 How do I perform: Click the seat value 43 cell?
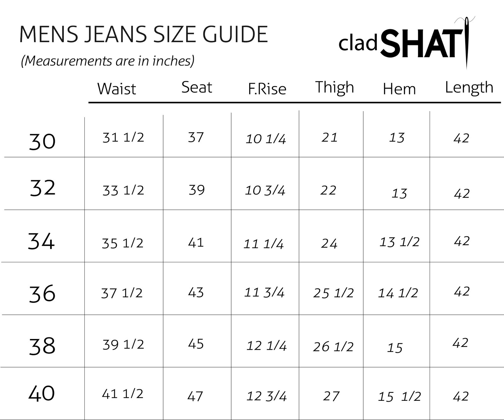click(x=196, y=292)
